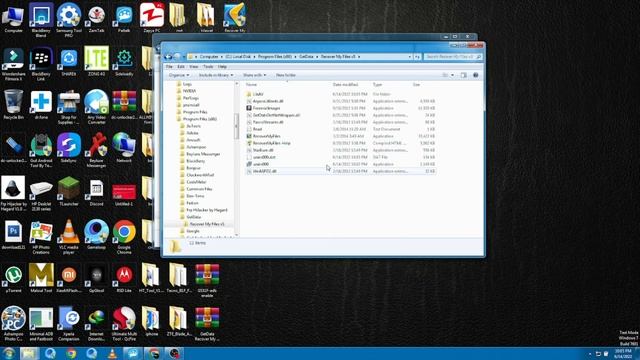Image resolution: width=640 pixels, height=360 pixels.
Task: Launch the SideSync desktop shortcut
Action: [x=69, y=148]
